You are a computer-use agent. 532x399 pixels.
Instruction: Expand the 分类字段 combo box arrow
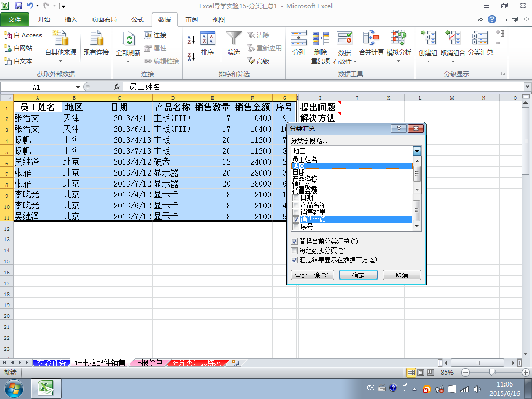tap(417, 151)
